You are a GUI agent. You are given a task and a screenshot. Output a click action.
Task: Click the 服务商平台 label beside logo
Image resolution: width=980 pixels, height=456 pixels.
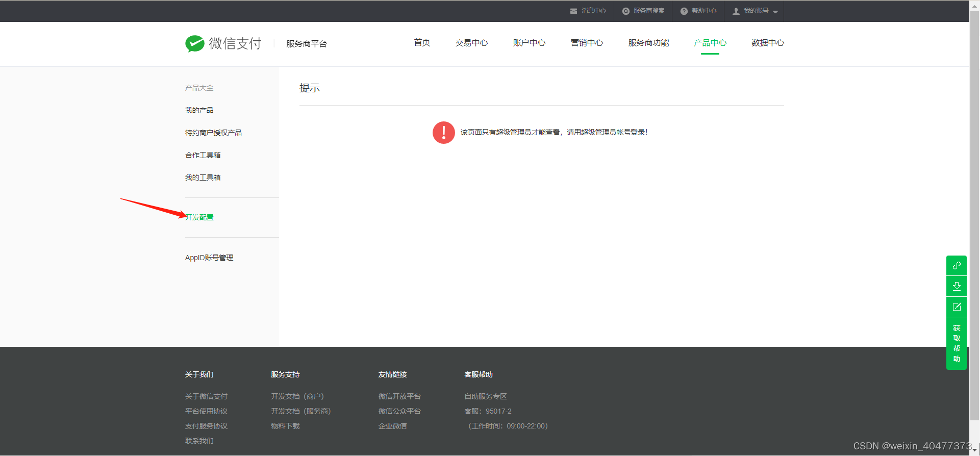[307, 44]
